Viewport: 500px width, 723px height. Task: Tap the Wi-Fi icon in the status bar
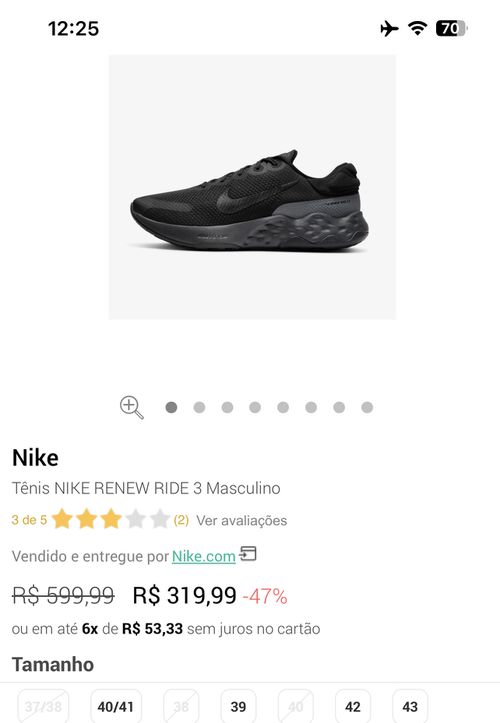[x=417, y=29]
